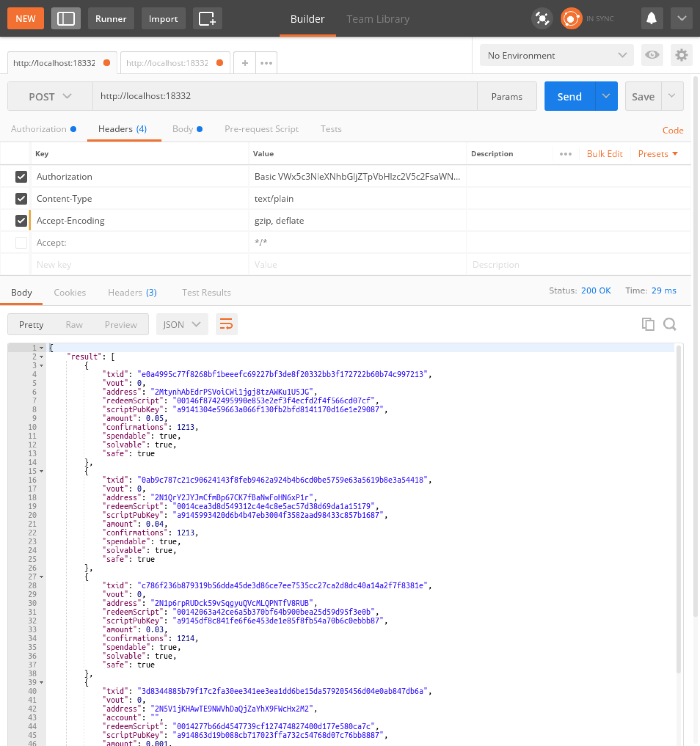This screenshot has width=700, height=746.
Task: Open response Headers (3) tab
Action: point(132,292)
